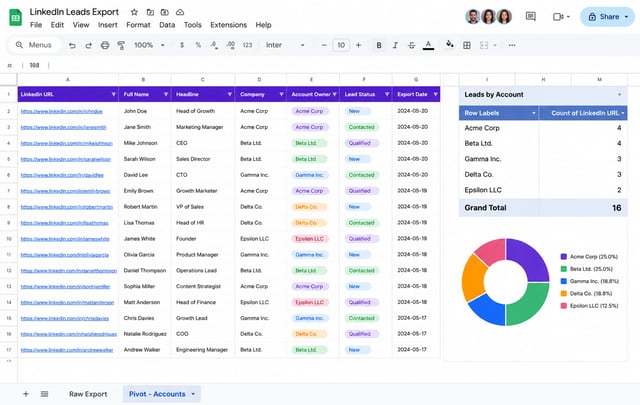Viewport: 640px width, 405px height.
Task: Click the print icon
Action: tap(105, 45)
